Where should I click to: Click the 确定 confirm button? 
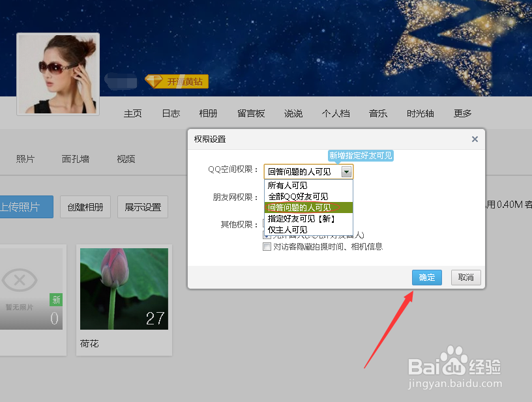[x=427, y=278]
